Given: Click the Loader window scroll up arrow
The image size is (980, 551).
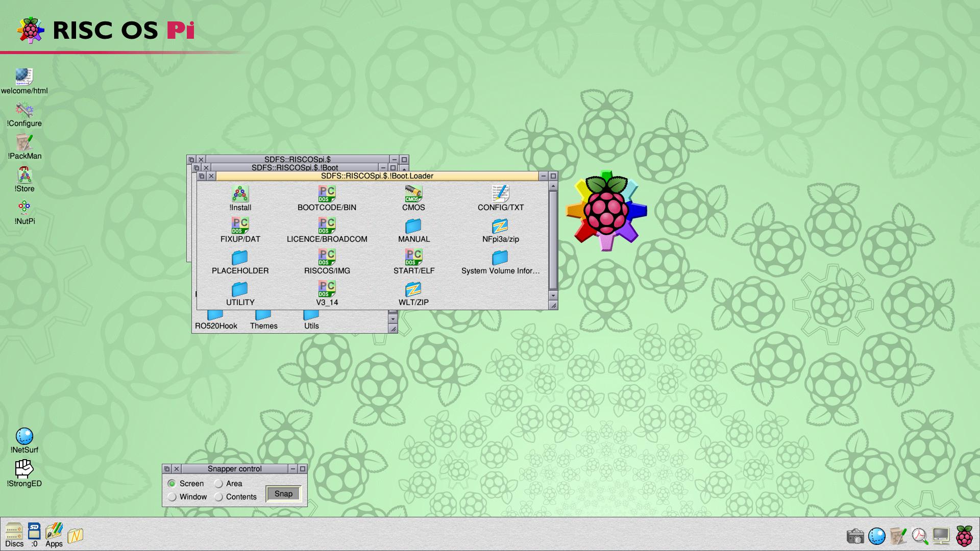Looking at the screenshot, I should (553, 186).
